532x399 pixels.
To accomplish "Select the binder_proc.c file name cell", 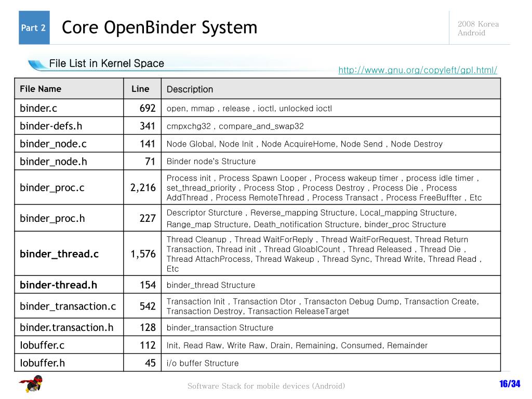I will click(69, 187).
